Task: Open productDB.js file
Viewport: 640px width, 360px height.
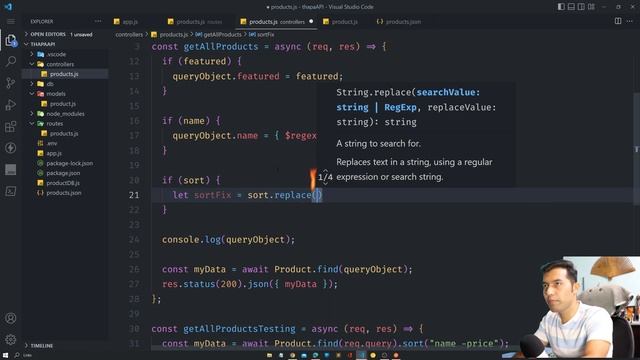Action: pyautogui.click(x=65, y=183)
